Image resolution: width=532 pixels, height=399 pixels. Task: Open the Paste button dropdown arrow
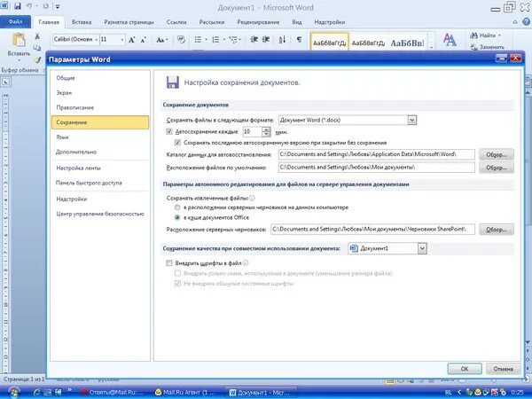tap(19, 60)
